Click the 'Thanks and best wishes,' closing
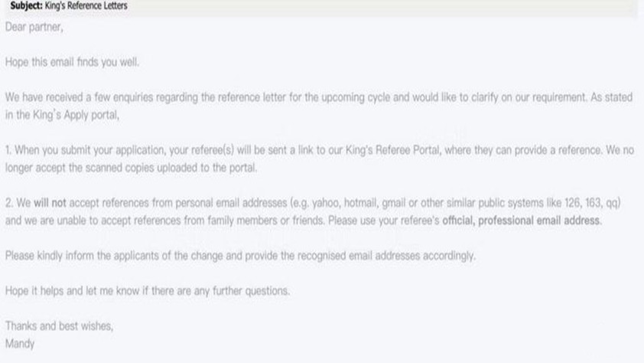 [59, 326]
